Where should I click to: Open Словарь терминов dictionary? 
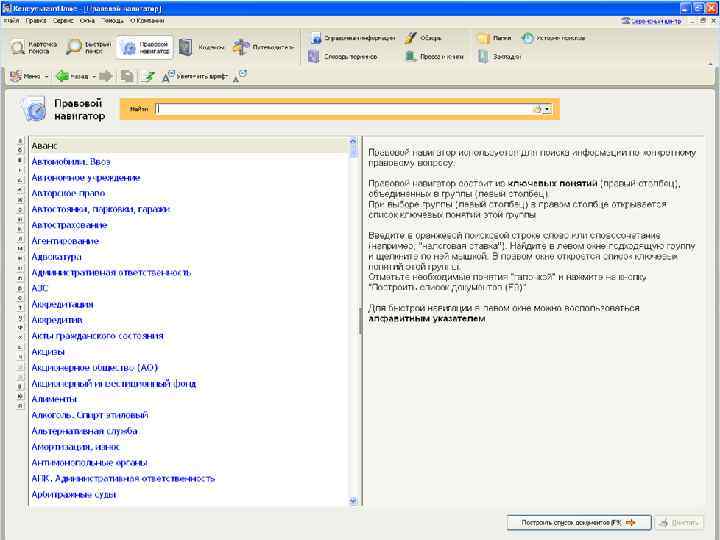(343, 57)
